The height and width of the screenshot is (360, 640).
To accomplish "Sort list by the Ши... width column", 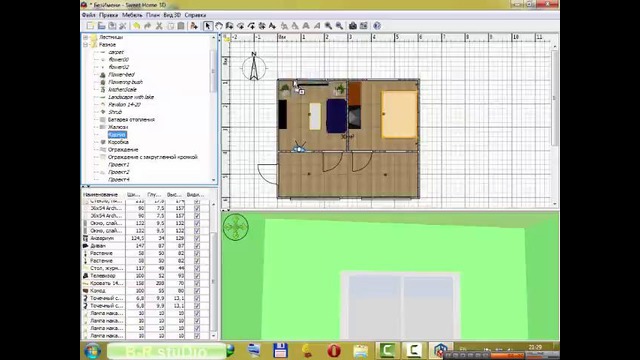I will (135, 195).
